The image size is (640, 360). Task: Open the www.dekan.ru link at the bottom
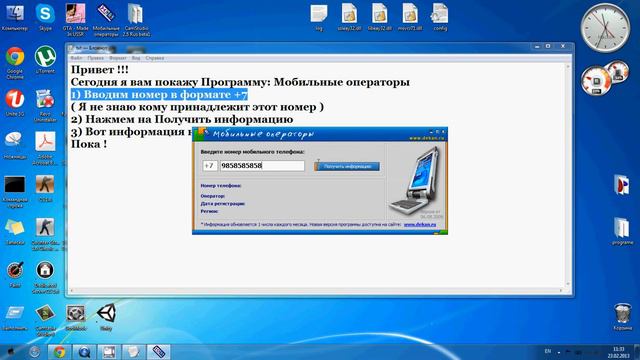point(420,224)
